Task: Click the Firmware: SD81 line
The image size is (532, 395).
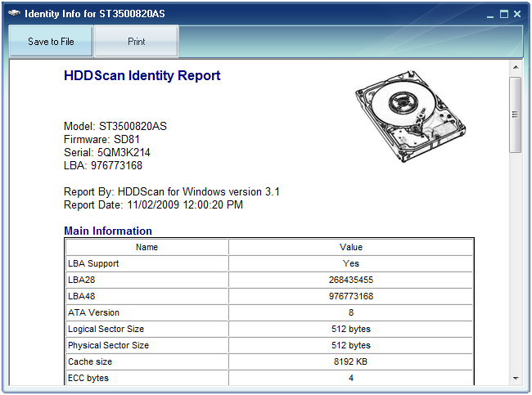Action: 101,139
